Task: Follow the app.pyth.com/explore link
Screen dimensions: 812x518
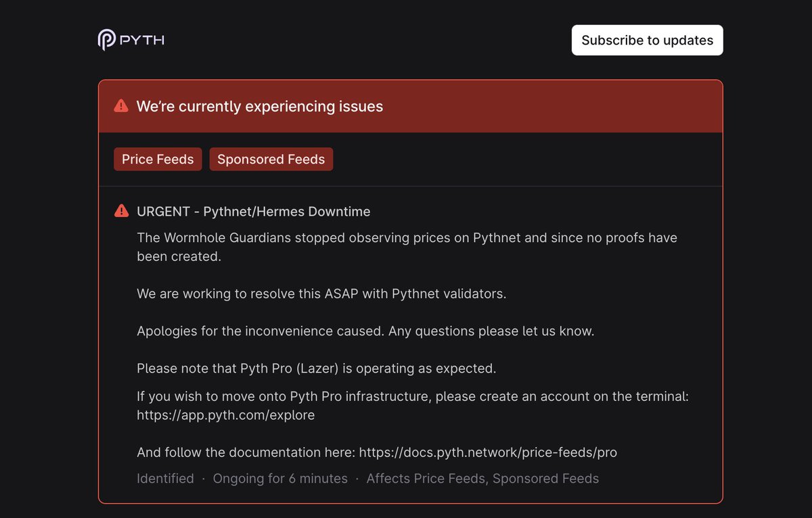Action: (225, 415)
